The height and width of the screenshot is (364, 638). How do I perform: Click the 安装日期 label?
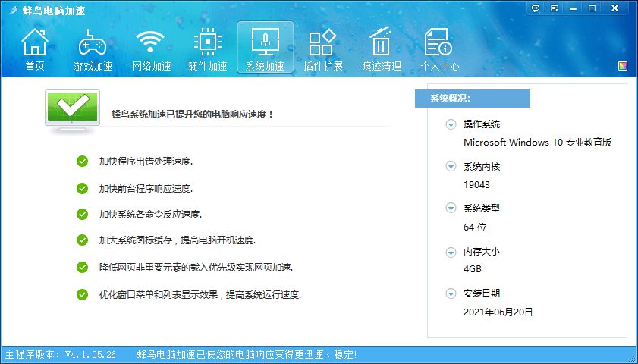(482, 293)
